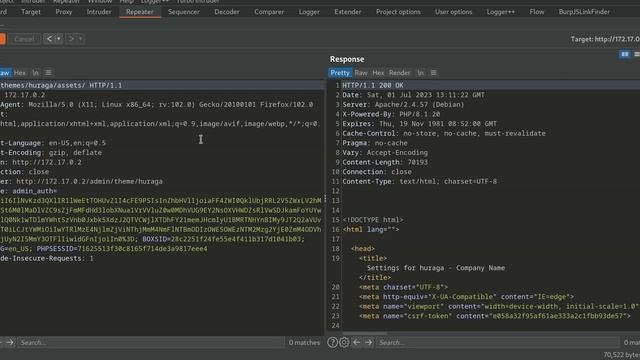This screenshot has width=640, height=360.
Task: Click the 'Pragma: no-cache' header
Action: [375, 143]
